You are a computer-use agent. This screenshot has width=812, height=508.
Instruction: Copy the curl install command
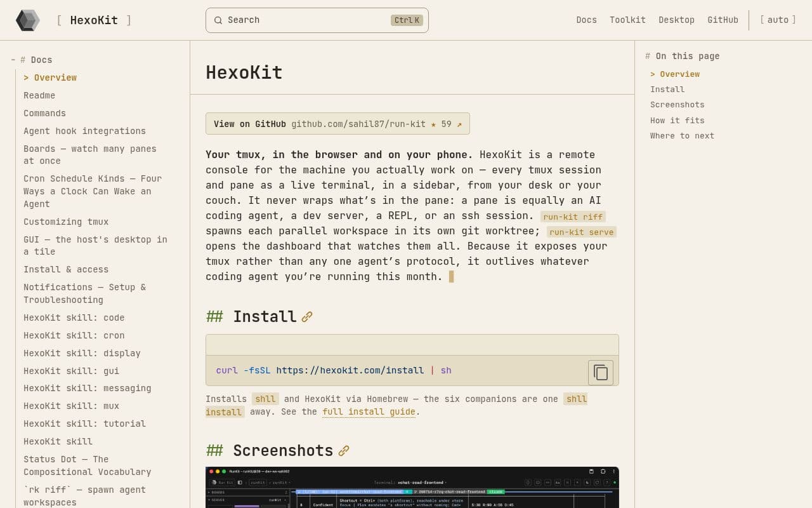tap(601, 373)
